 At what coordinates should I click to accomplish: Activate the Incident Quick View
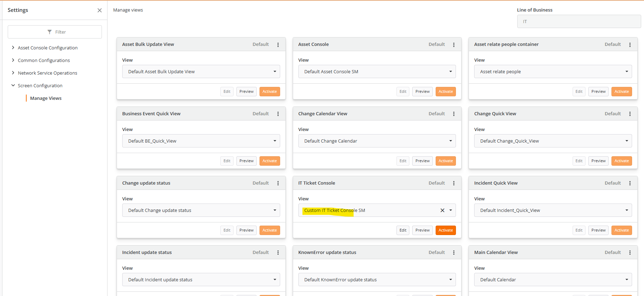pos(622,230)
